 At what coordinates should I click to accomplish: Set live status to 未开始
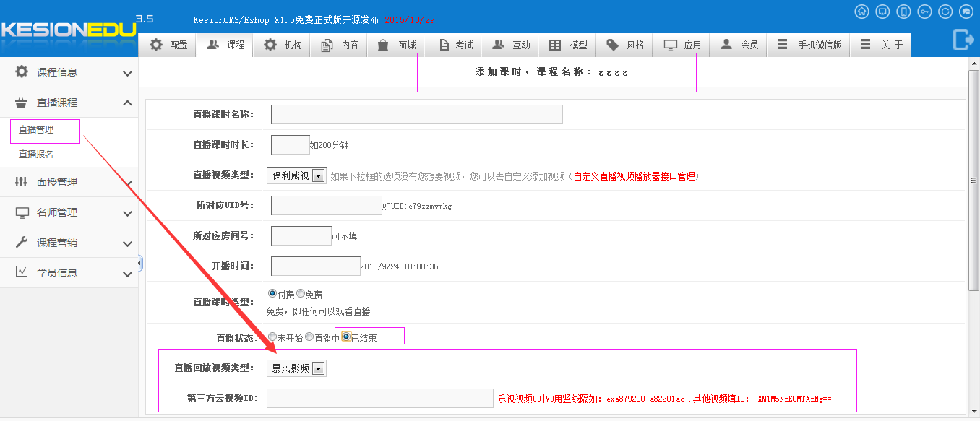click(x=272, y=337)
